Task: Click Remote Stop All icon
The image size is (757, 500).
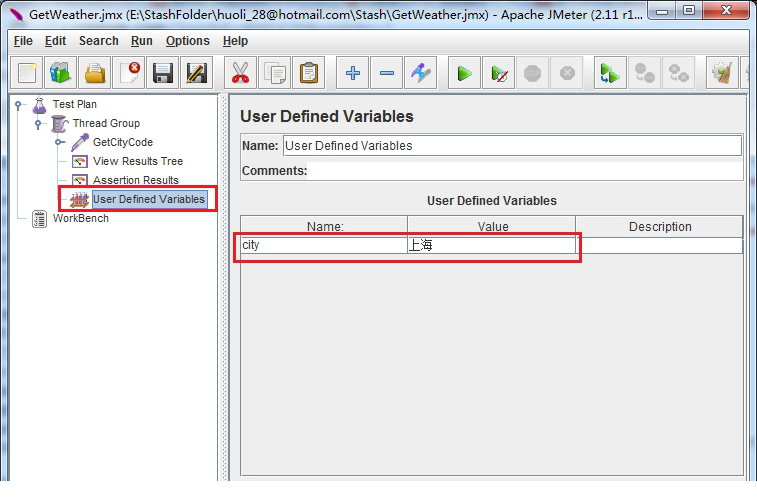Action: click(645, 73)
